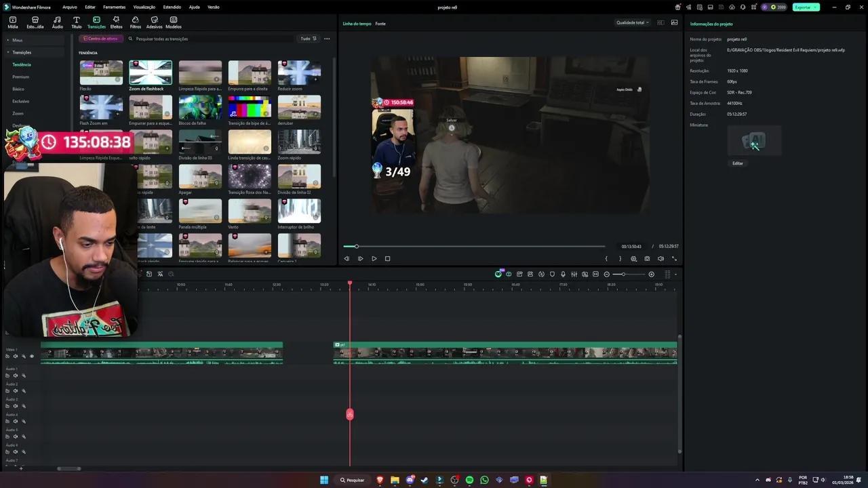Take a snapshot with camera icon

(647, 258)
